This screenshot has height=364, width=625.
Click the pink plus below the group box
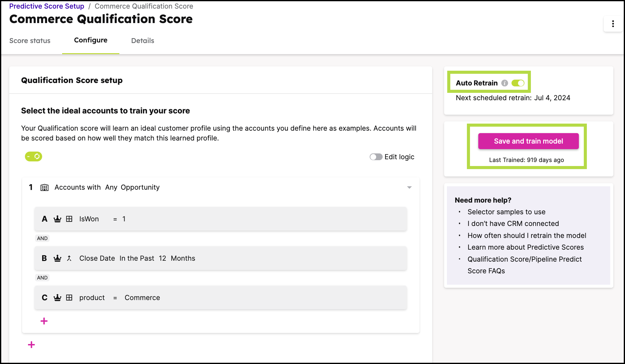(x=31, y=345)
